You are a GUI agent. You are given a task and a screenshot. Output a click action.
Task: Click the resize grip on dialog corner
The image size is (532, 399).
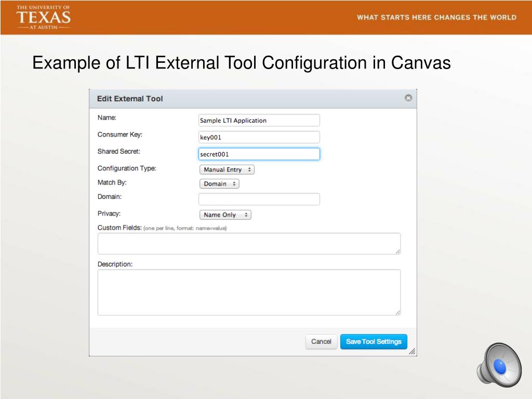tap(413, 353)
